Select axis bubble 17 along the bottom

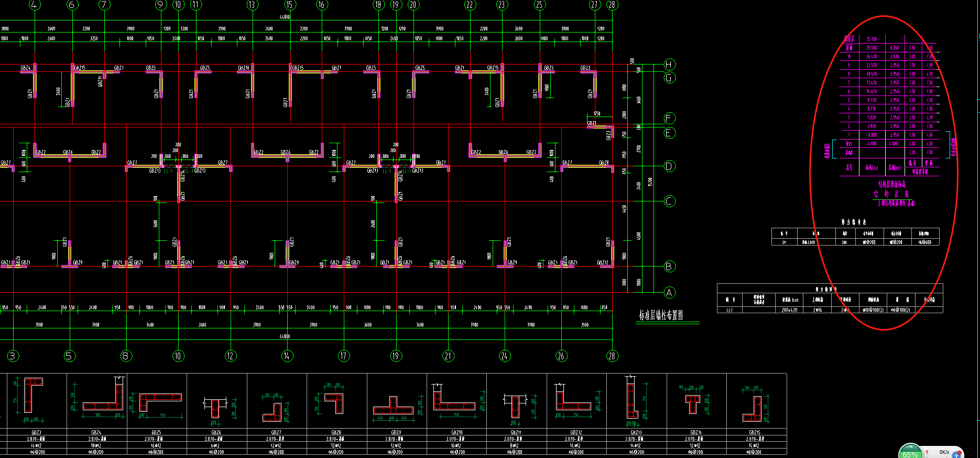[x=344, y=356]
